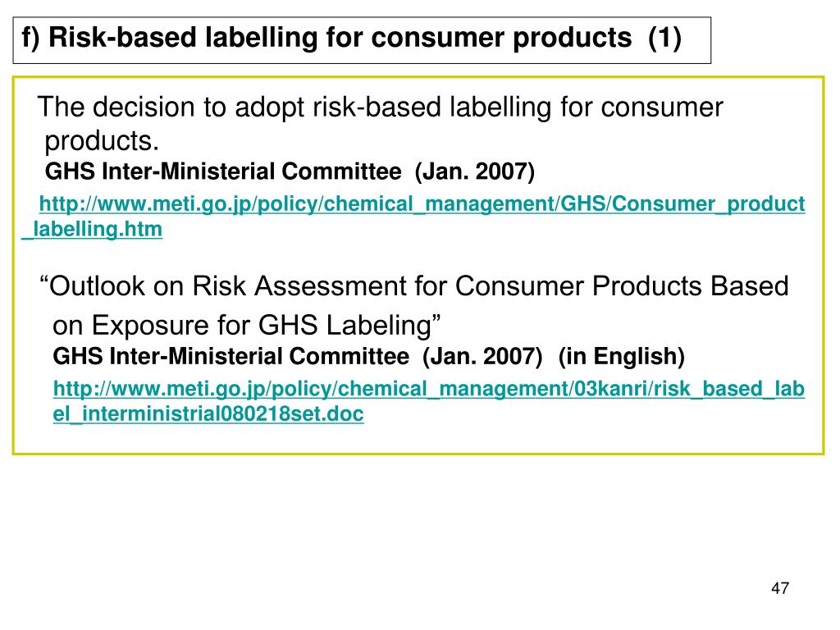Click the quoted line starting with 'Outlook on Risk Assessment'
Screen dimensions: 840x630
pyautogui.click(x=414, y=286)
